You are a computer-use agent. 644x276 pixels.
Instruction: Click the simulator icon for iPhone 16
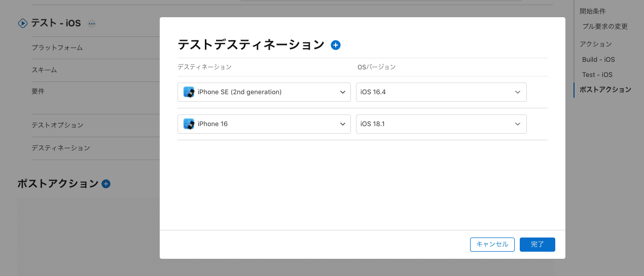(189, 124)
